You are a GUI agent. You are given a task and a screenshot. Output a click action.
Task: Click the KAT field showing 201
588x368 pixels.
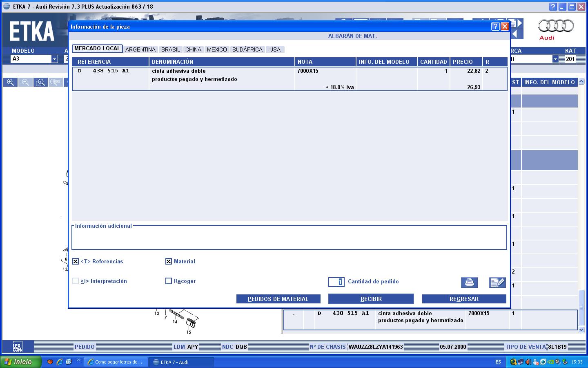click(x=570, y=59)
